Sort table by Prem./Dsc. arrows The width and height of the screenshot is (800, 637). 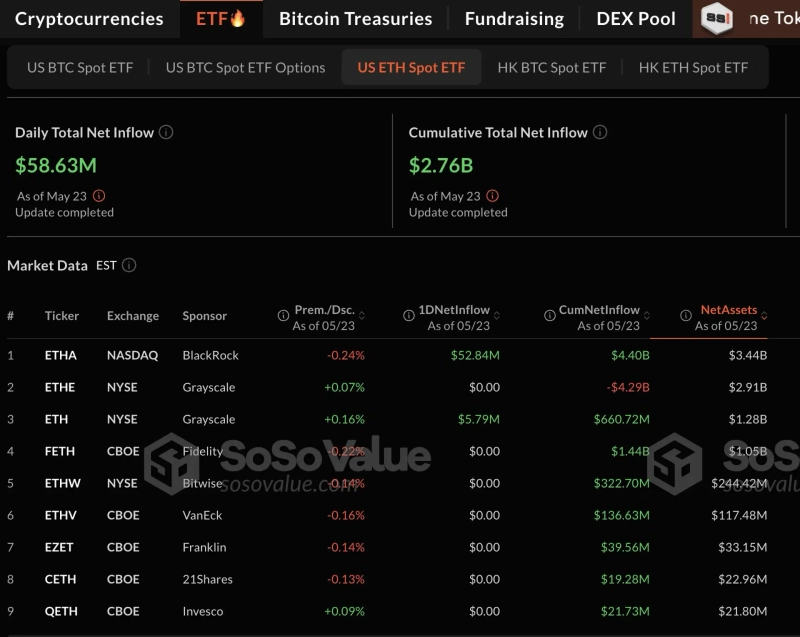[362, 316]
